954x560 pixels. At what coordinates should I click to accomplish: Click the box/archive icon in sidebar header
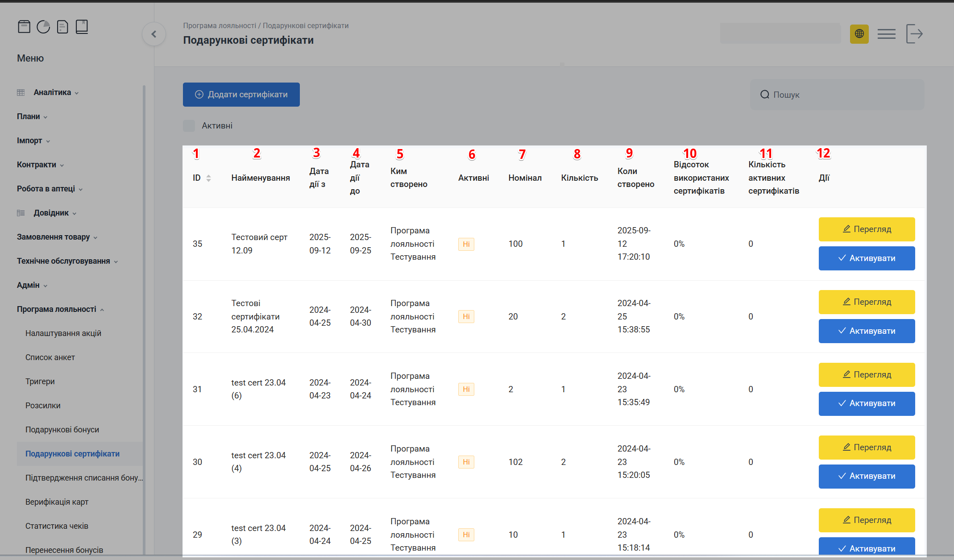24,27
